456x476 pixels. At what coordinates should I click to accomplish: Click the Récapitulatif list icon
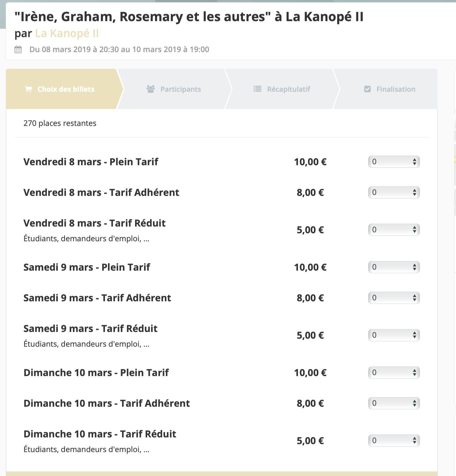coord(257,89)
